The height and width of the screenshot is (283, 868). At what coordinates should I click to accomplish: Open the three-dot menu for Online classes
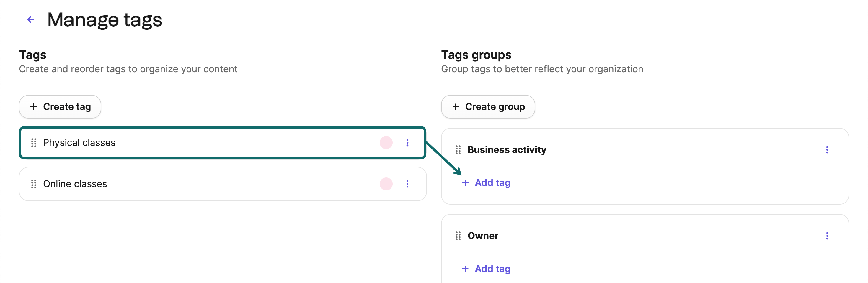[x=407, y=184]
